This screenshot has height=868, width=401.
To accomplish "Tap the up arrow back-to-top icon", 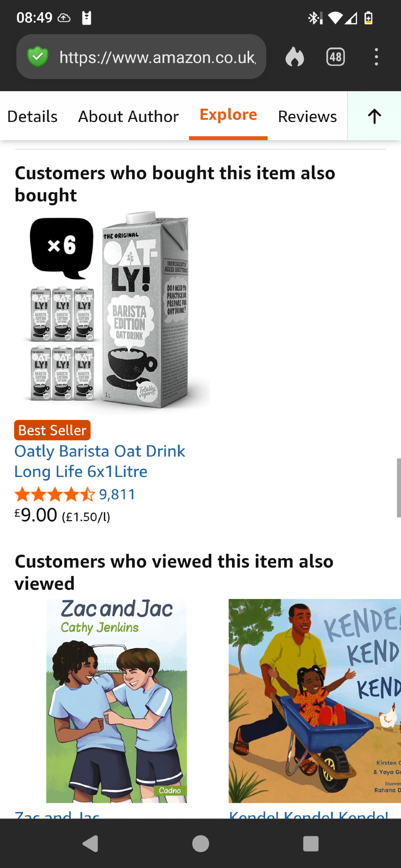I will tap(374, 116).
